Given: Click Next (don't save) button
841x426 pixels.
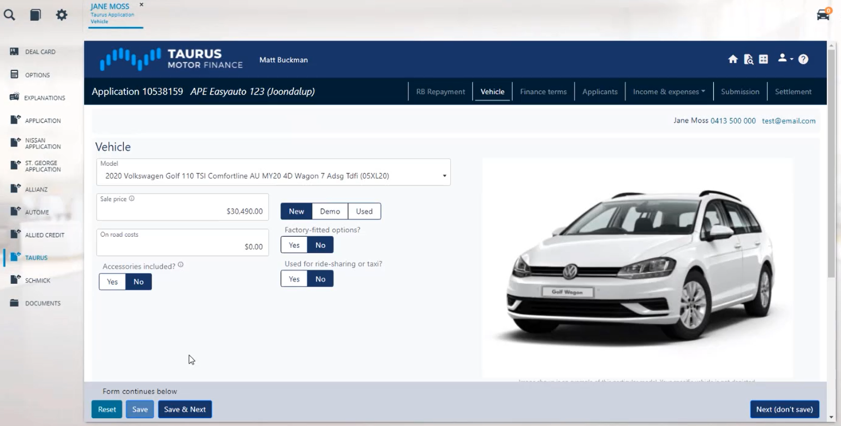Looking at the screenshot, I should click(784, 409).
